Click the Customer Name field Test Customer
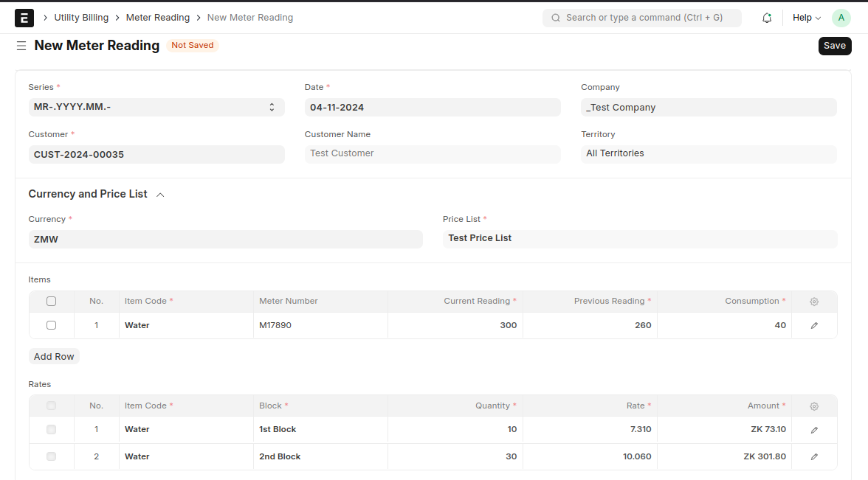The width and height of the screenshot is (868, 480). (433, 154)
